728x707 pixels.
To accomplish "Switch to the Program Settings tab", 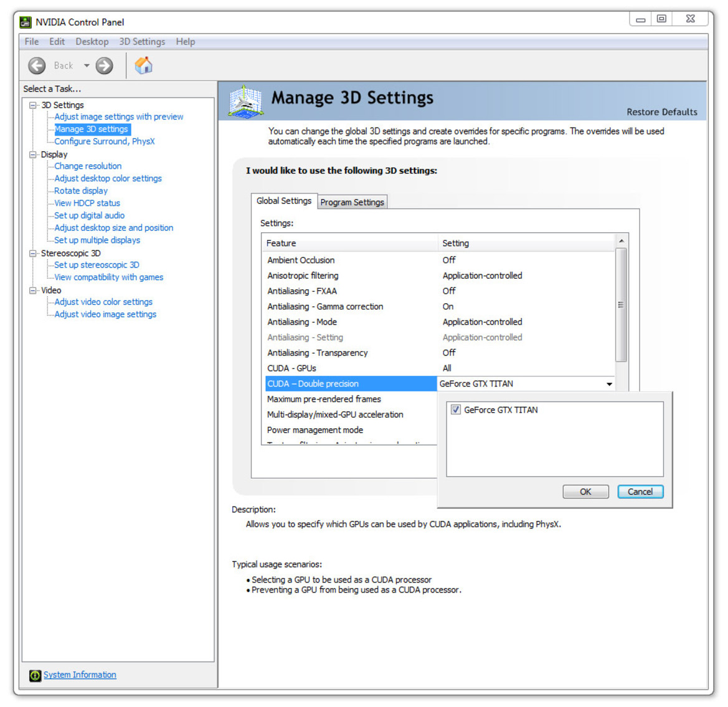I will point(352,202).
